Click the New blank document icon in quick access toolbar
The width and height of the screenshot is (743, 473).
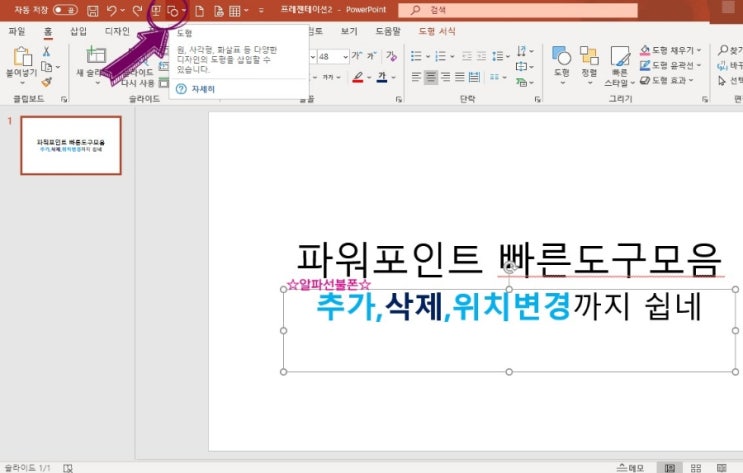(x=199, y=11)
